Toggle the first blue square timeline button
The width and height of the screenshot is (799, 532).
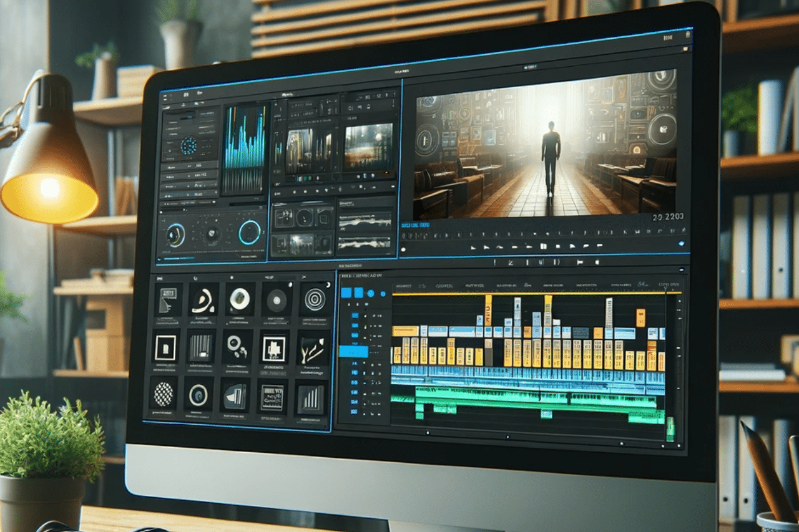tap(346, 292)
